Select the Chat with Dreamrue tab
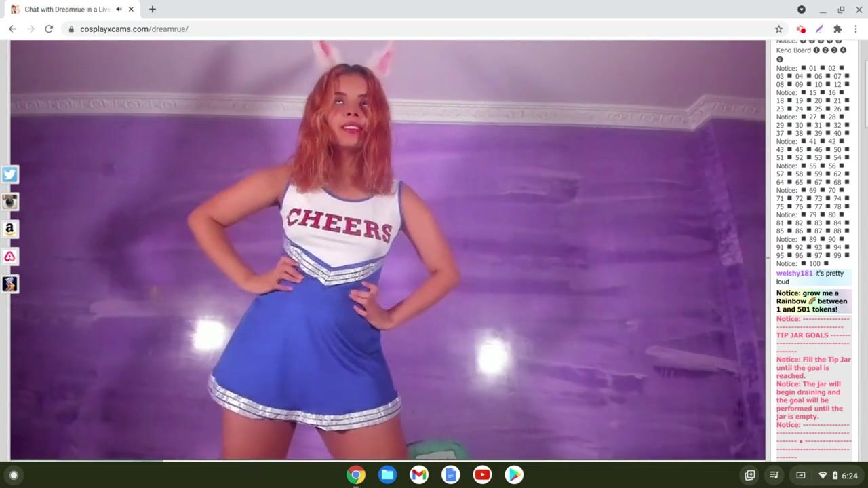Image resolution: width=868 pixels, height=488 pixels. [64, 10]
